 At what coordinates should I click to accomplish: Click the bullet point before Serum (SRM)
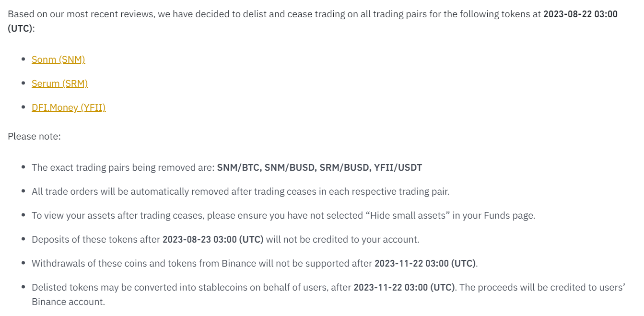pyautogui.click(x=23, y=83)
